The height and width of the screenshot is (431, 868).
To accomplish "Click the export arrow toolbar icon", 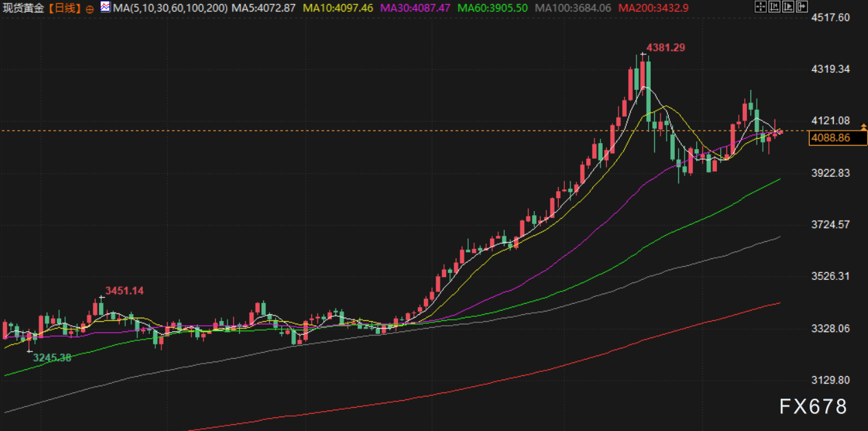I will click(801, 8).
